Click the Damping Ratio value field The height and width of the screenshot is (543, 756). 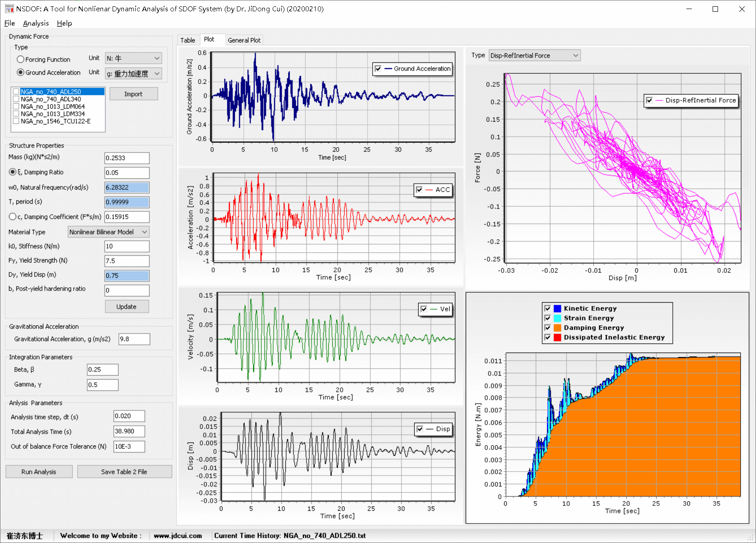[x=127, y=173]
